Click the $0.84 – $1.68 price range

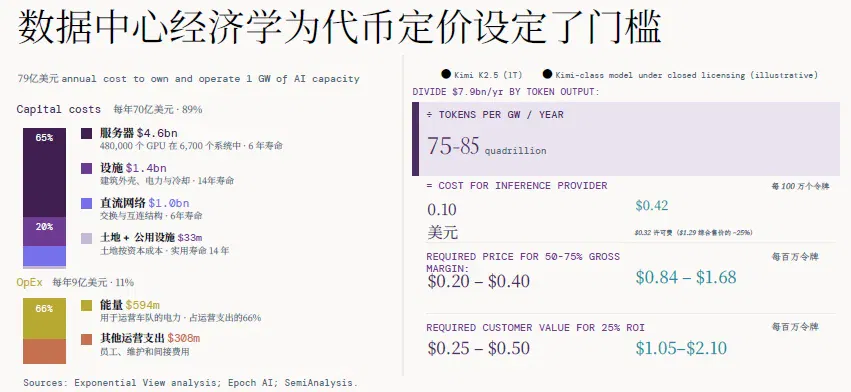(686, 277)
